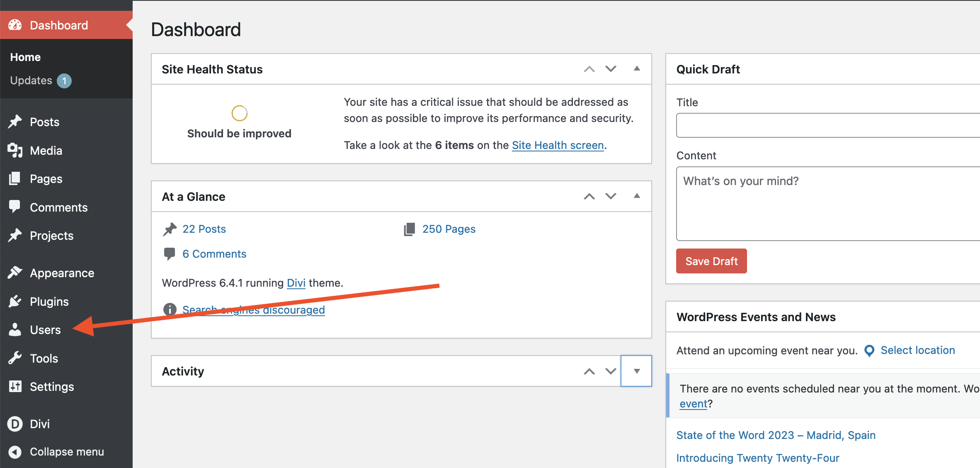Viewport: 980px width, 468px height.
Task: Click the Media icon in sidebar
Action: click(x=15, y=150)
